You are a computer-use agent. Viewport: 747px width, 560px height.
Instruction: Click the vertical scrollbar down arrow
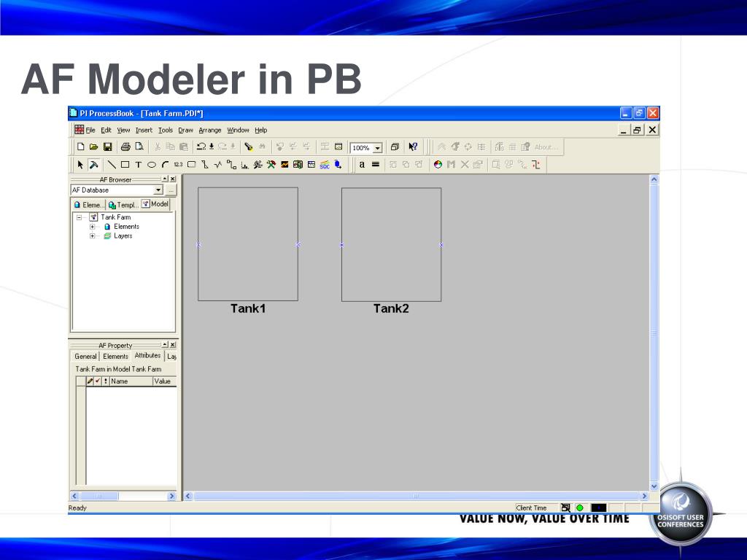[x=654, y=486]
